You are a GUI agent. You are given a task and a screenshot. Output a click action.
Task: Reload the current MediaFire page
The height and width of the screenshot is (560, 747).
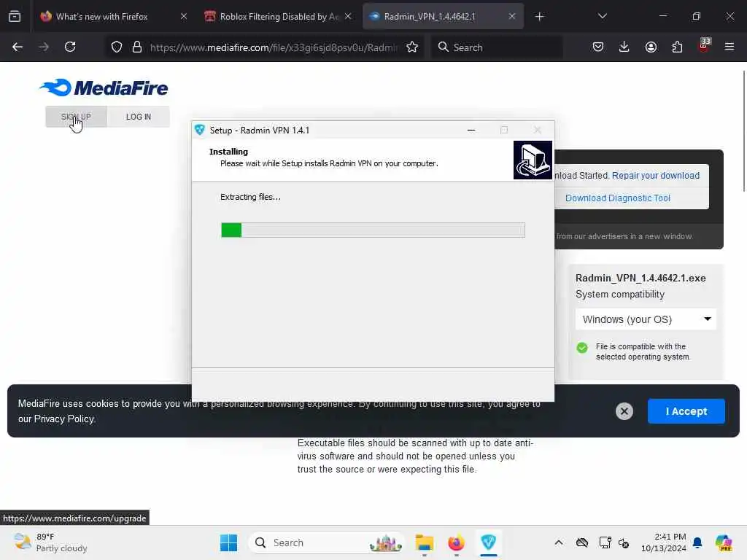[x=70, y=47]
